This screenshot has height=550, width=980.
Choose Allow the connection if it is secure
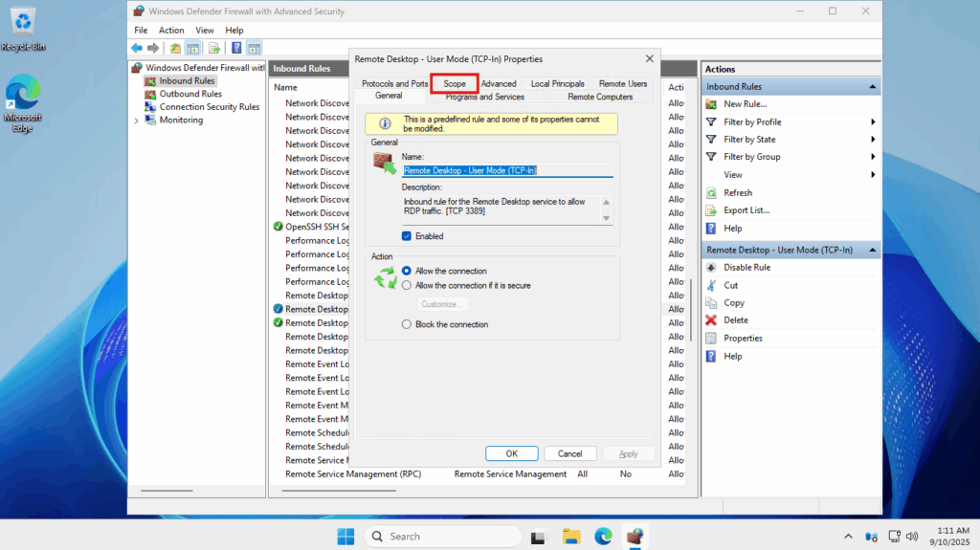tap(407, 285)
